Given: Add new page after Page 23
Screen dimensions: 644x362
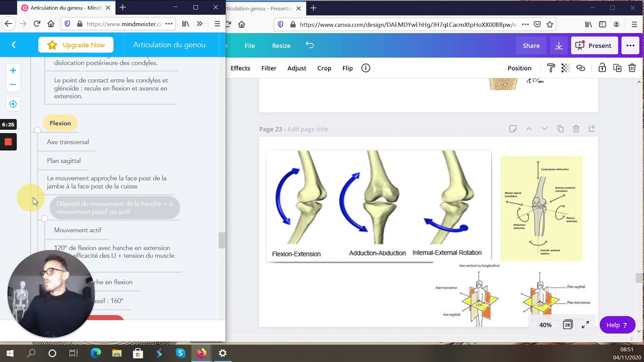Looking at the screenshot, I should tap(592, 129).
